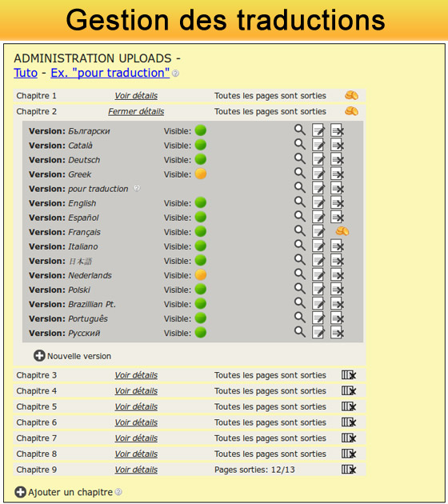Expand Chapitre 5 with Voir détails
Image resolution: width=448 pixels, height=504 pixels.
coord(136,407)
